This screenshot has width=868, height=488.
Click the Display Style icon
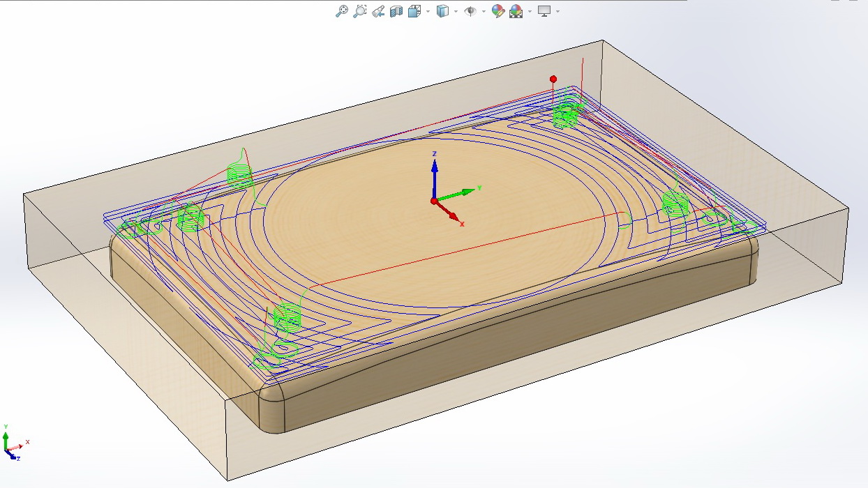coord(442,11)
